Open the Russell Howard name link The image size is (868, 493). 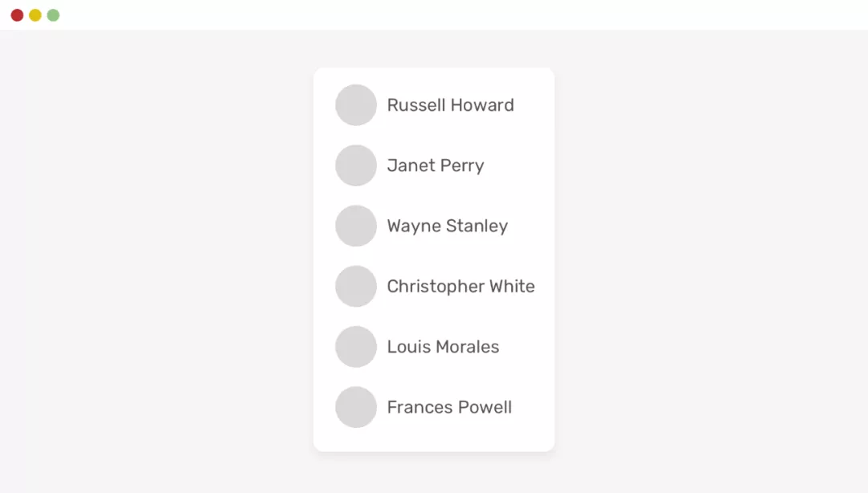coord(450,105)
